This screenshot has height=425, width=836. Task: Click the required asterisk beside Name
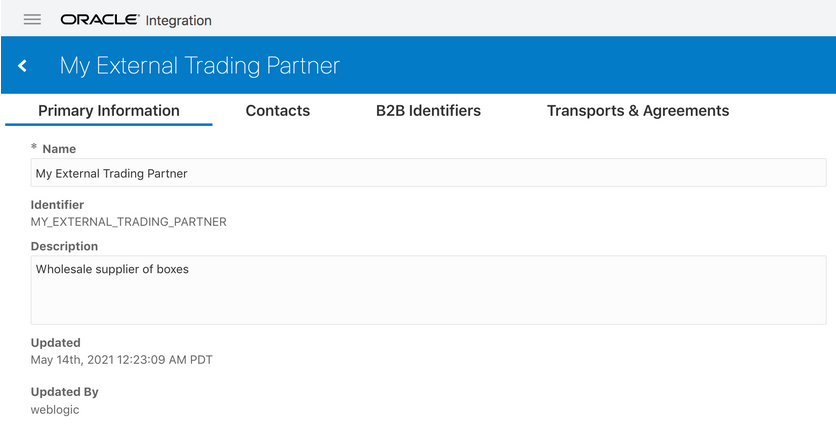click(34, 149)
